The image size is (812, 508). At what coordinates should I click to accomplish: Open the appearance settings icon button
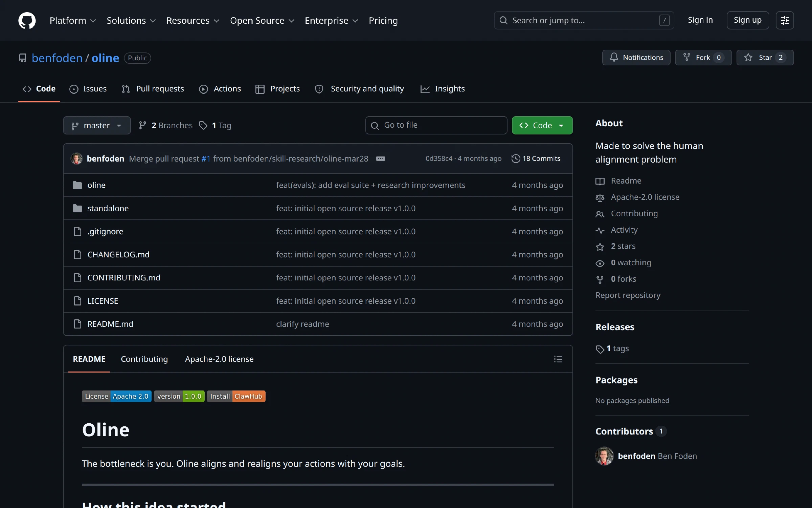[x=785, y=20]
